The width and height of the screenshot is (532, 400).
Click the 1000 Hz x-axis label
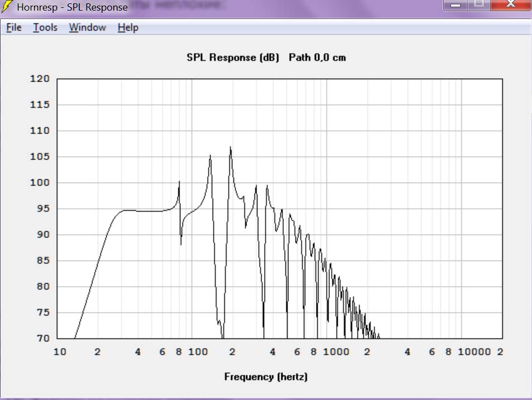pyautogui.click(x=336, y=352)
